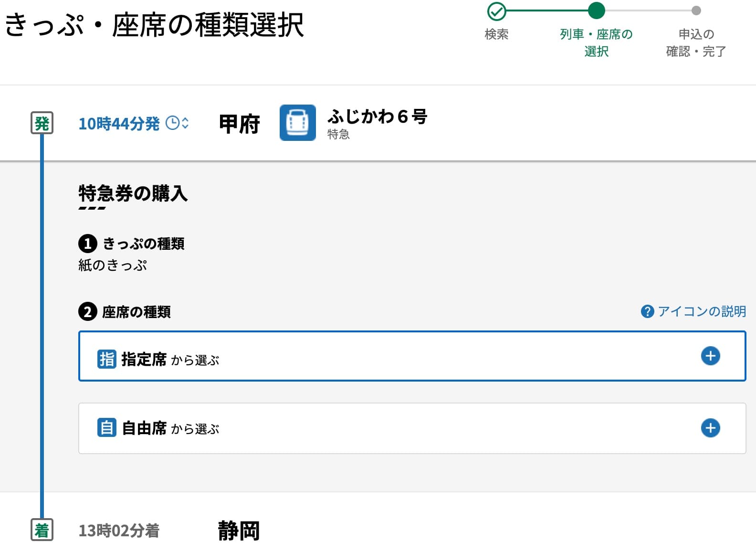Screen dimensions: 756x553
Task: Click the 自 non-reserved seat badge icon
Action: click(106, 427)
